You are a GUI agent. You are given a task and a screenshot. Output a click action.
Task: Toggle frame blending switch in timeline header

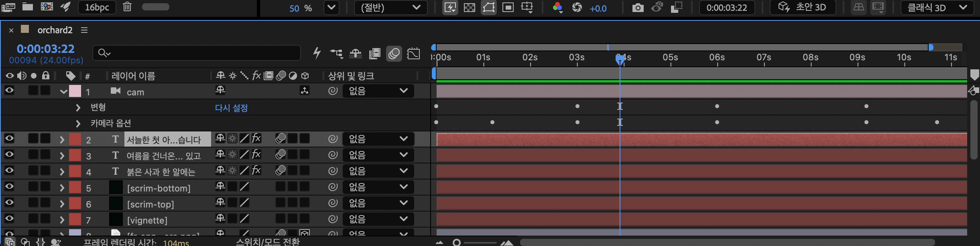(x=375, y=54)
